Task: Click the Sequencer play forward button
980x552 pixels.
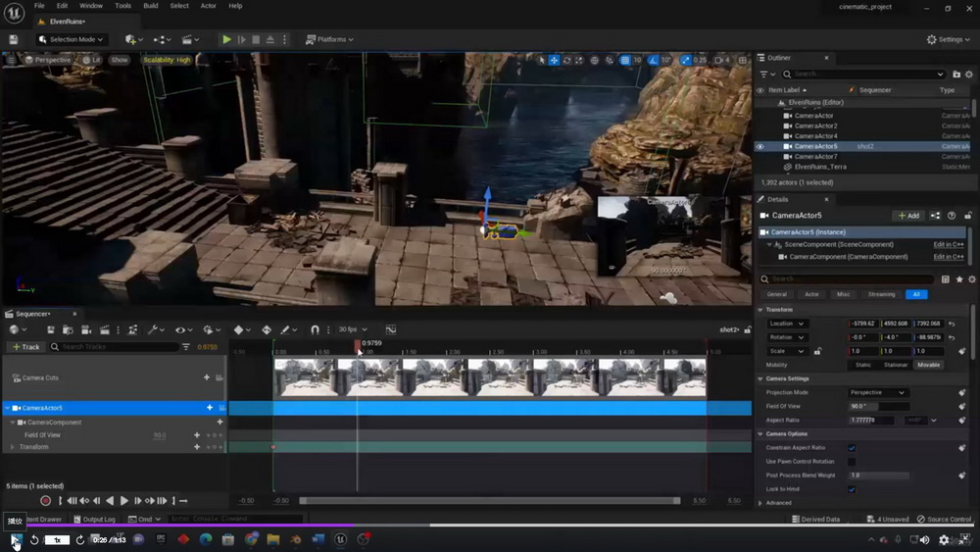Action: tap(123, 501)
